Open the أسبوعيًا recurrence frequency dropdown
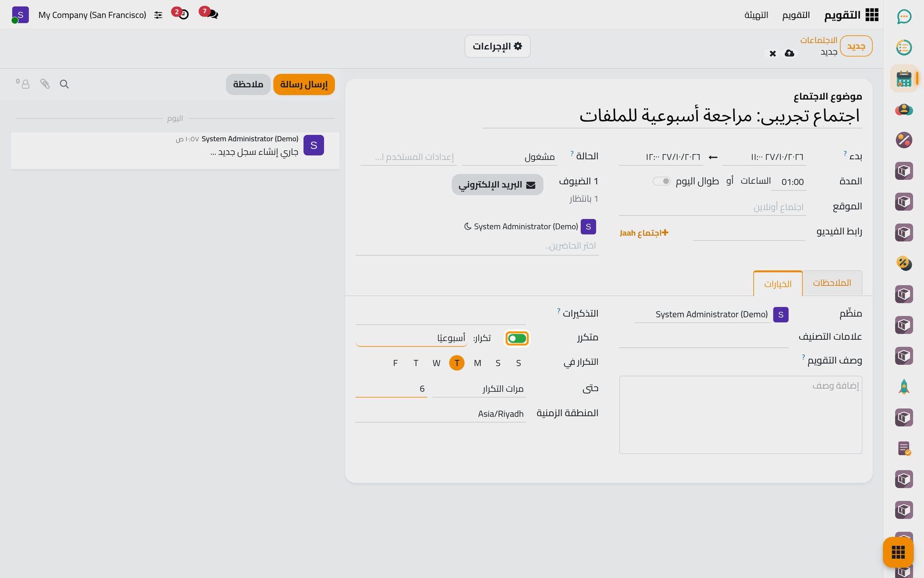Image resolution: width=924 pixels, height=578 pixels. (x=411, y=338)
